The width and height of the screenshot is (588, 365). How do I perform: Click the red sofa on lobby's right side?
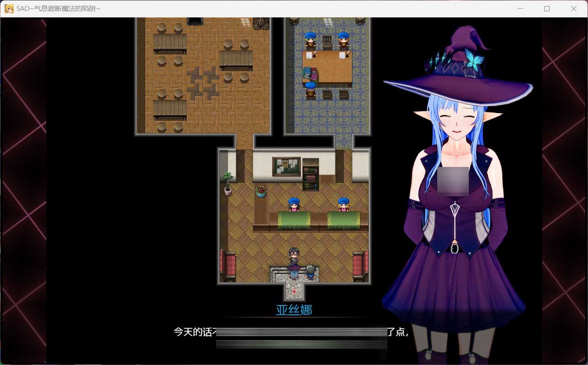coord(360,265)
